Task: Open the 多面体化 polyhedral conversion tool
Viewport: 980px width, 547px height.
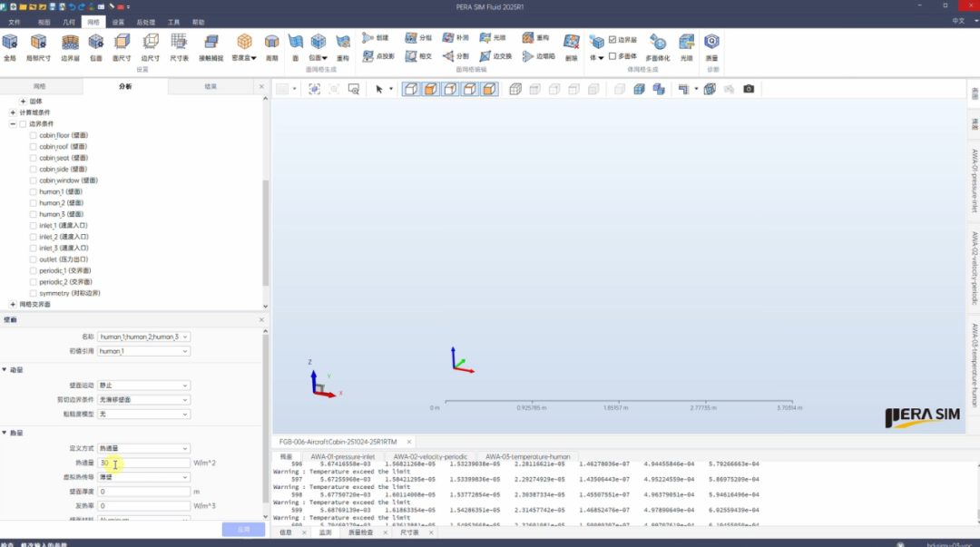Action: [658, 44]
